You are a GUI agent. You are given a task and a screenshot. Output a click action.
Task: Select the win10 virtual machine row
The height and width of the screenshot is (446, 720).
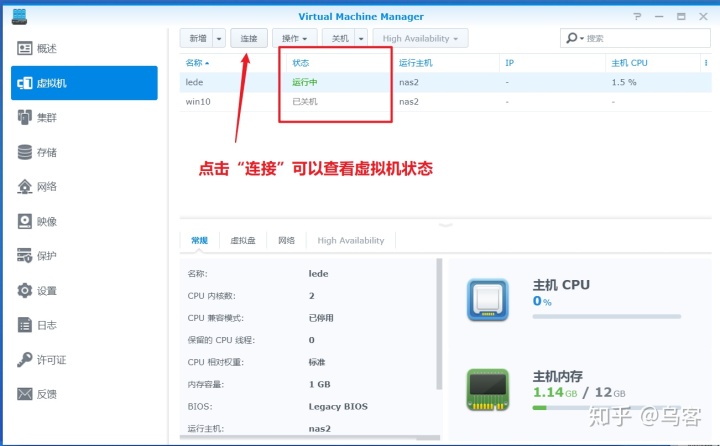tap(445, 102)
